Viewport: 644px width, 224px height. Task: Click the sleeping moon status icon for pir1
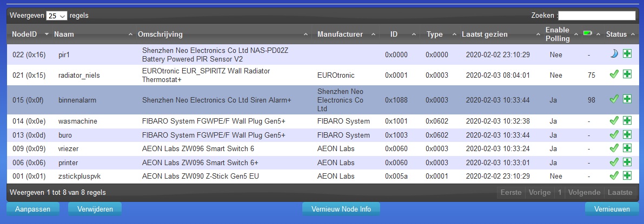(x=614, y=53)
